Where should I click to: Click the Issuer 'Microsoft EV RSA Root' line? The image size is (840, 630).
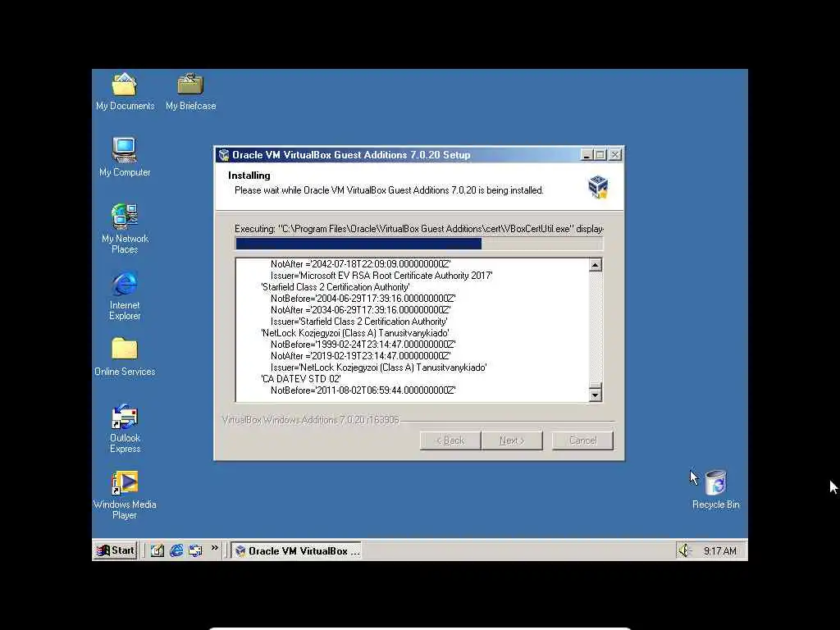(381, 276)
